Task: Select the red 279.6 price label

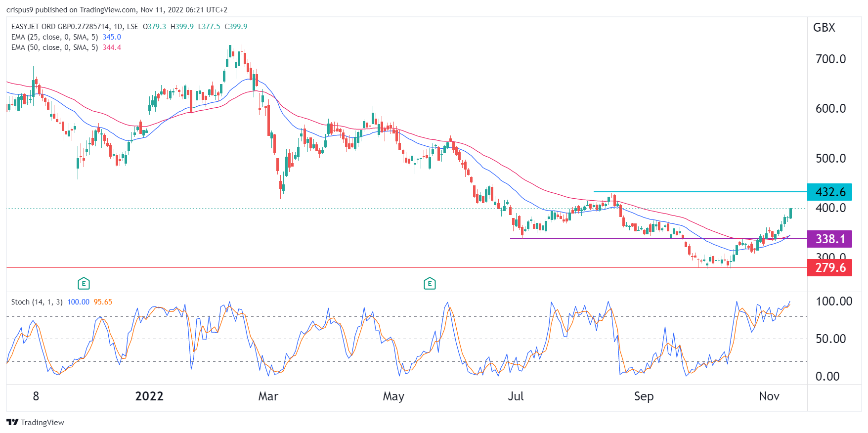Action: click(829, 268)
